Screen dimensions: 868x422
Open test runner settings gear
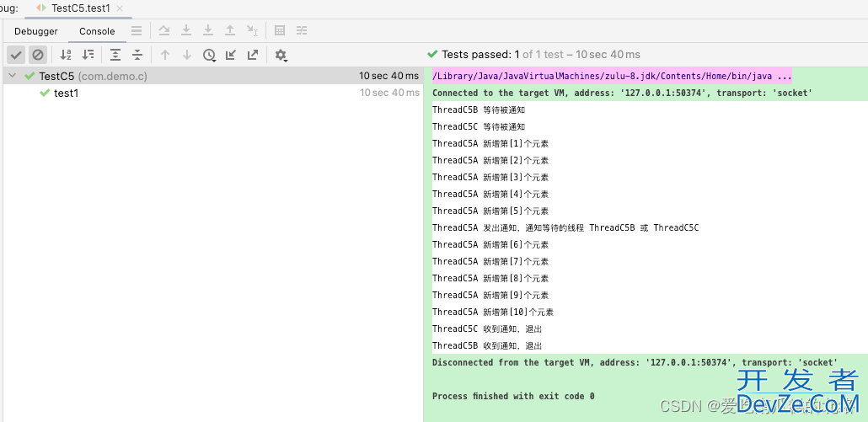[281, 56]
